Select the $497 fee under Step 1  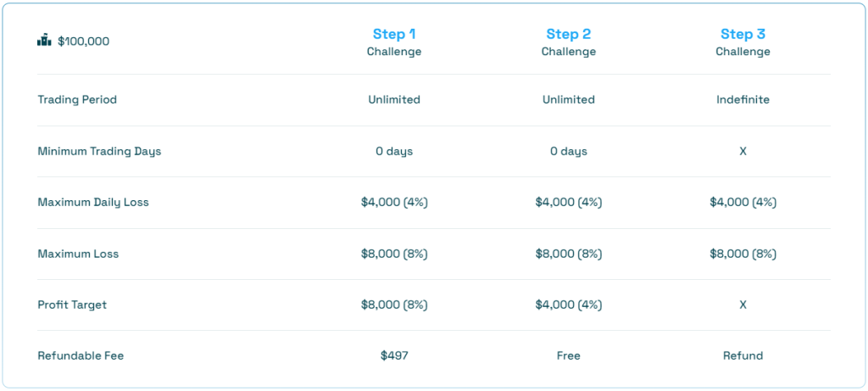tap(394, 355)
